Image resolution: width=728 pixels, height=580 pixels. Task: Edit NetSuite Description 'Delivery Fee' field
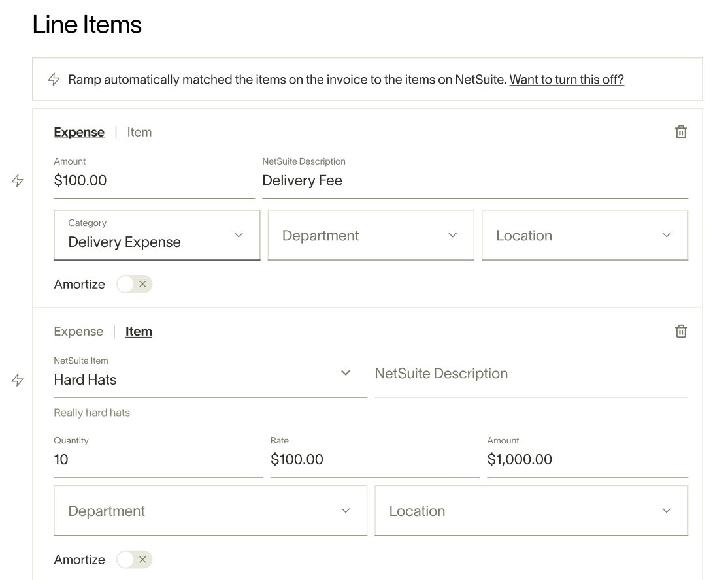(475, 178)
